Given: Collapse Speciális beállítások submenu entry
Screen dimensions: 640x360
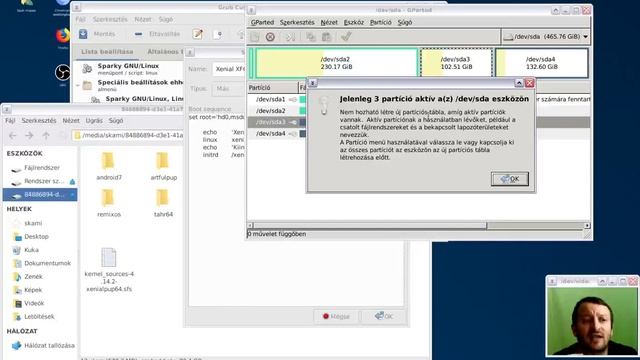Looking at the screenshot, I should coord(78,86).
